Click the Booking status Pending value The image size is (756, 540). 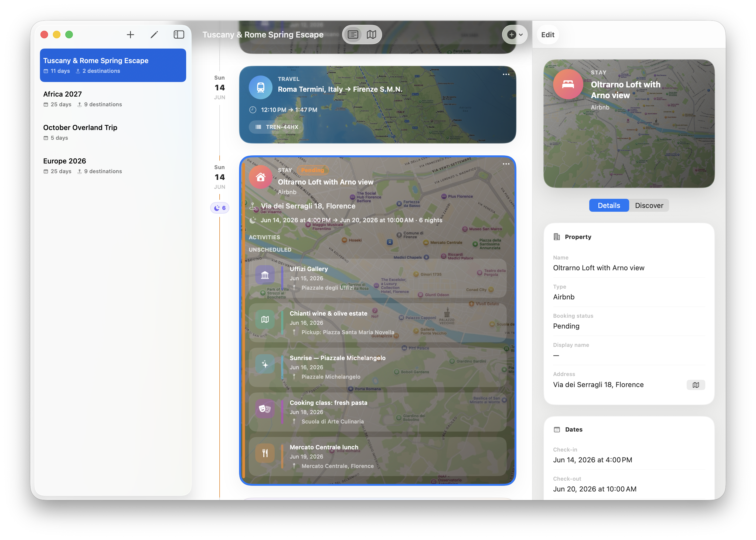(566, 326)
